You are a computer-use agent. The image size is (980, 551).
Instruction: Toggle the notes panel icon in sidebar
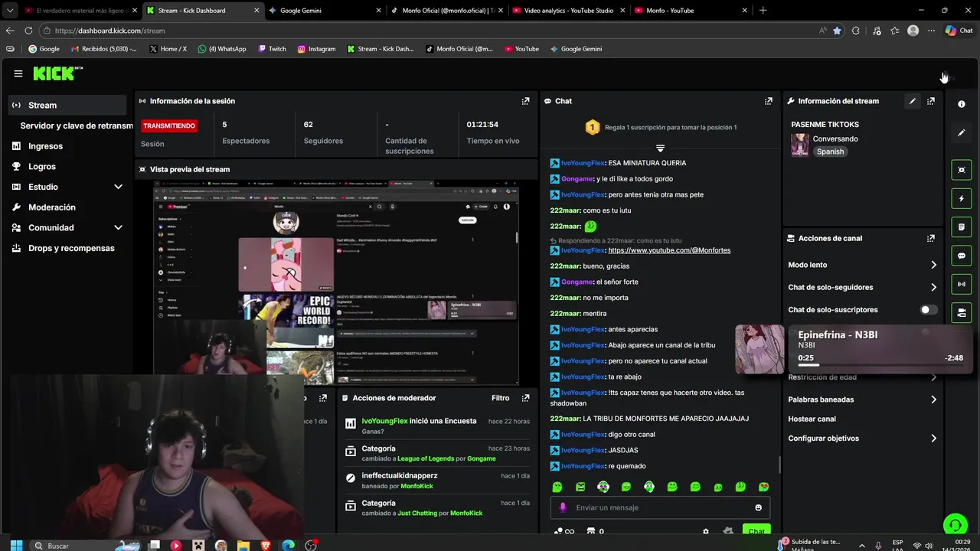click(962, 227)
